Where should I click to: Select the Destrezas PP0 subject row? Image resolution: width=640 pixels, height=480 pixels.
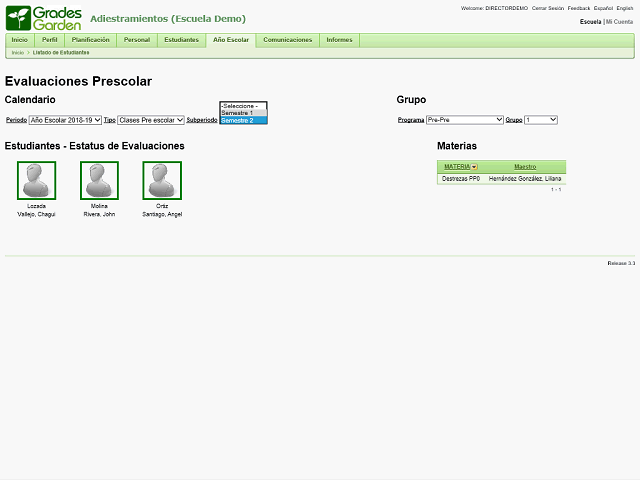[x=461, y=178]
